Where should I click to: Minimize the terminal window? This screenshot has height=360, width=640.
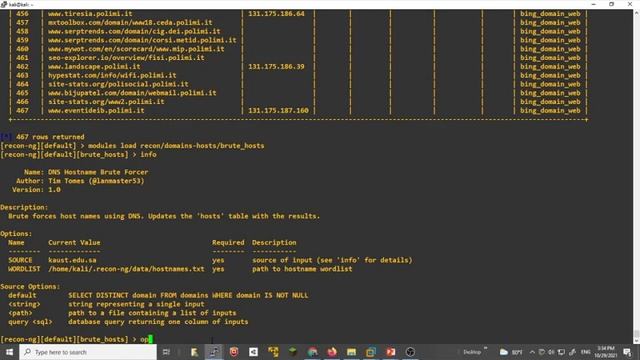(x=593, y=4)
